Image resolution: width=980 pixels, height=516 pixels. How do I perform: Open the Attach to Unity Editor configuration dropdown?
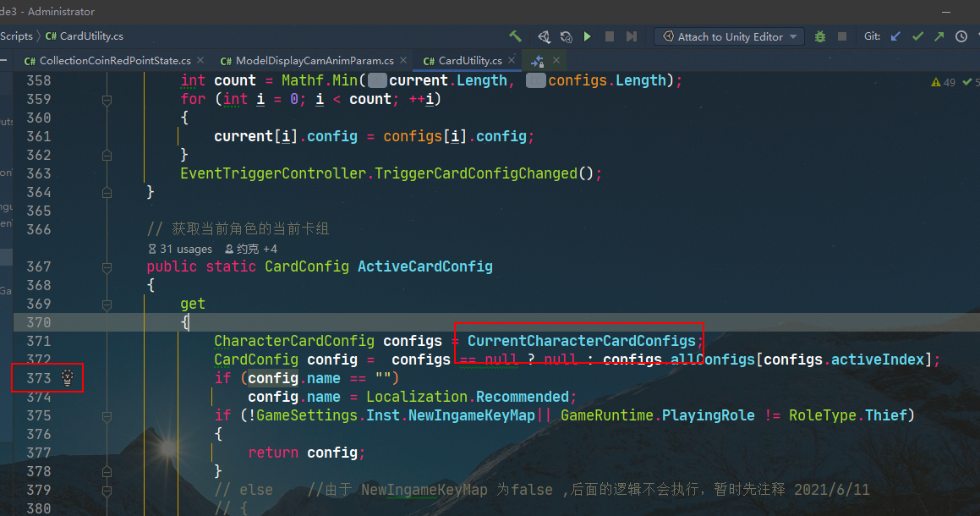[x=730, y=37]
